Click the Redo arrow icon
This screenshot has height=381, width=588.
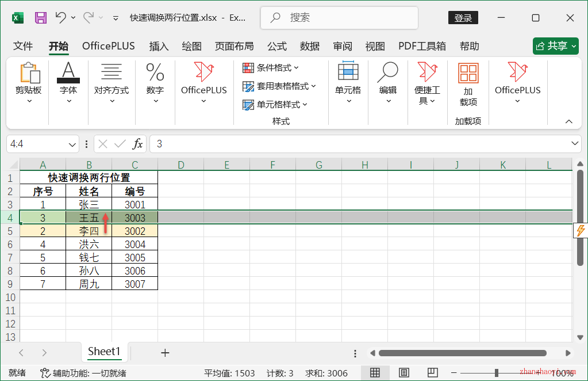tap(89, 17)
